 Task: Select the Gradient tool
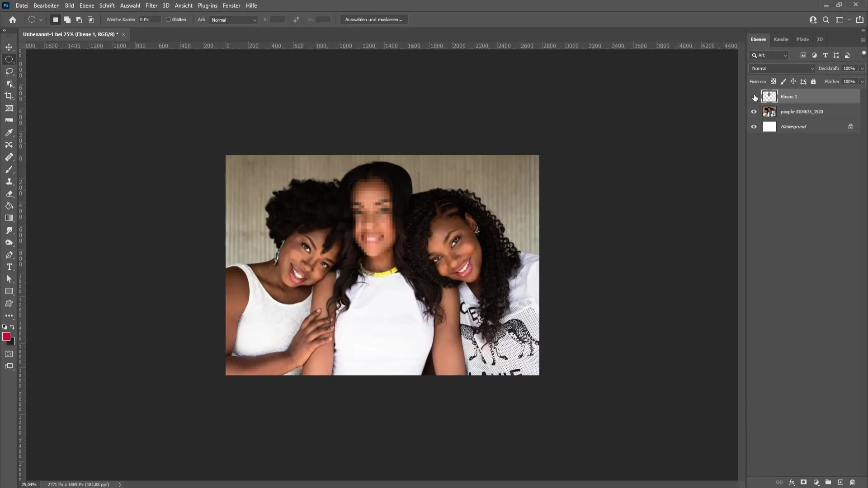[9, 217]
